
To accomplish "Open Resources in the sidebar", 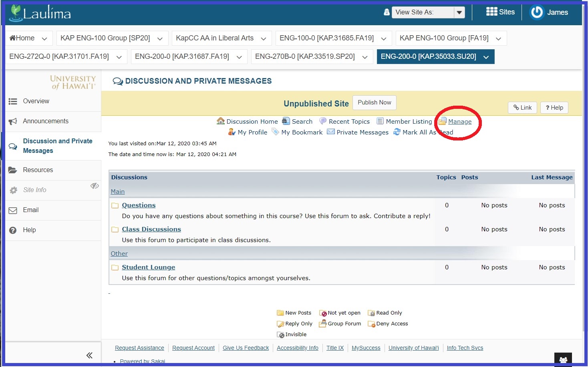I will coord(38,170).
